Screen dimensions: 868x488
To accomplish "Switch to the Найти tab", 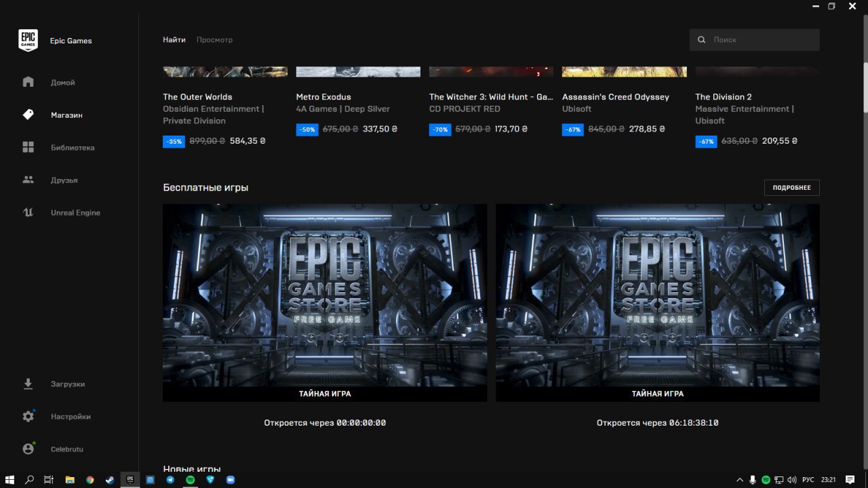I will pyautogui.click(x=174, y=40).
